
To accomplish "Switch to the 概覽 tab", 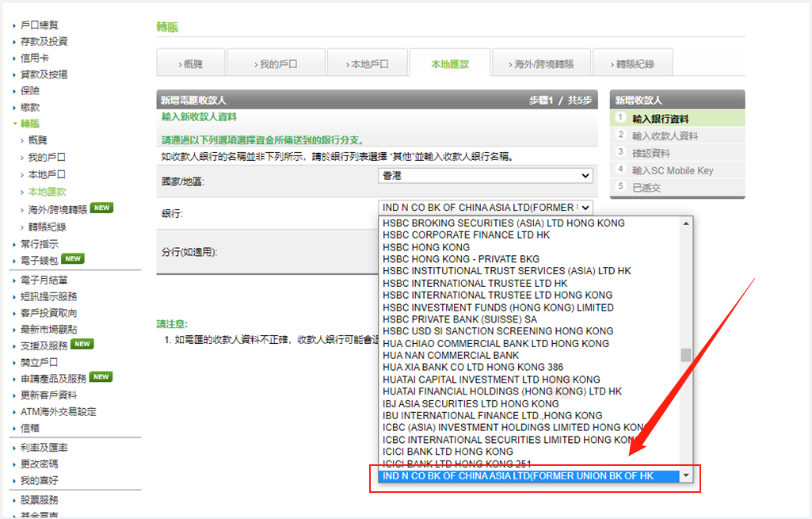I will click(x=191, y=63).
